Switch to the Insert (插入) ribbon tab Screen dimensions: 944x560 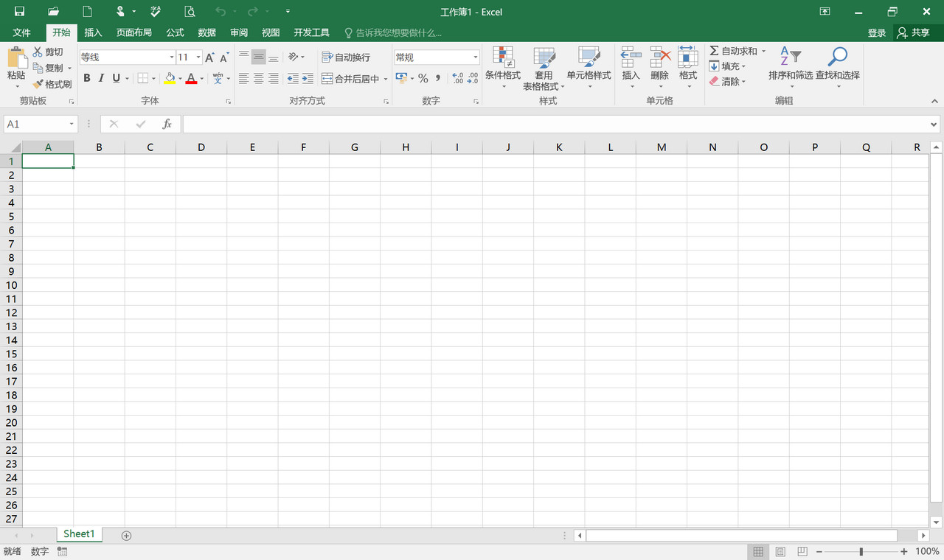(93, 32)
